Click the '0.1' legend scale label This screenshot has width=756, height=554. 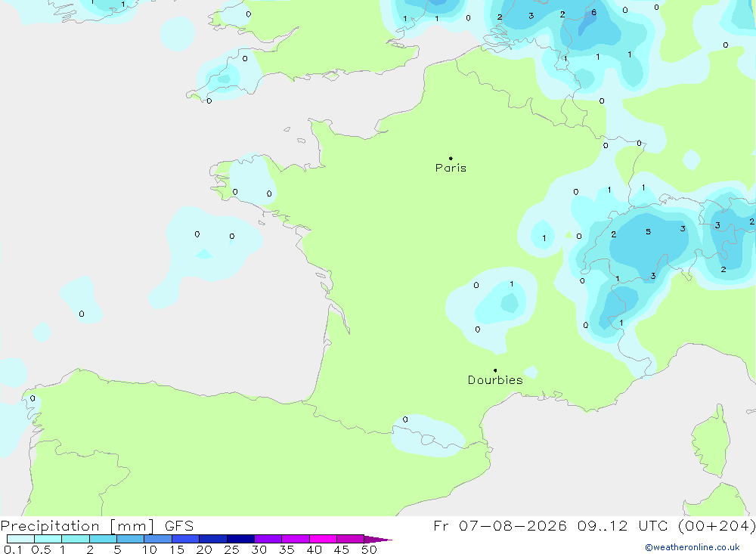point(13,549)
